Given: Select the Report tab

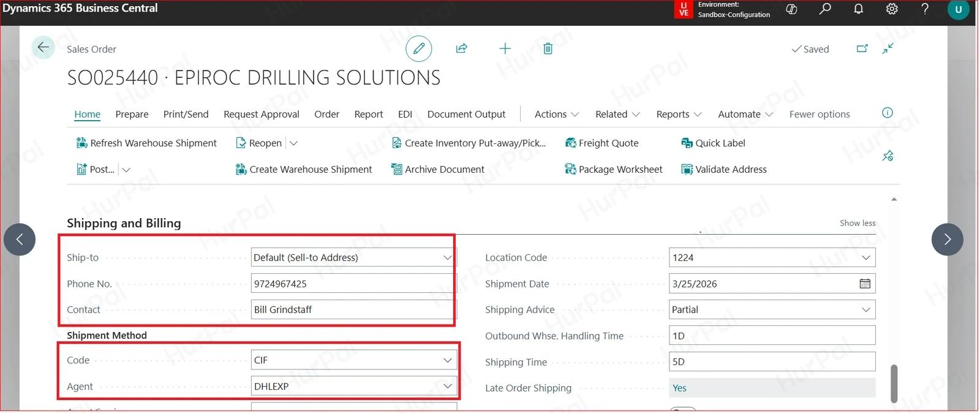Looking at the screenshot, I should 369,114.
